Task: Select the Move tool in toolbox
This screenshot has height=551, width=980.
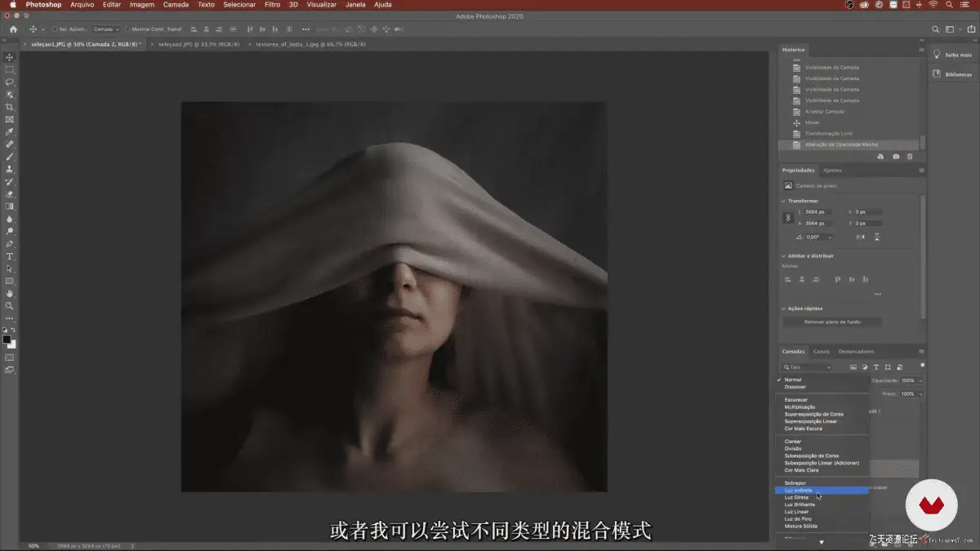Action: tap(10, 57)
